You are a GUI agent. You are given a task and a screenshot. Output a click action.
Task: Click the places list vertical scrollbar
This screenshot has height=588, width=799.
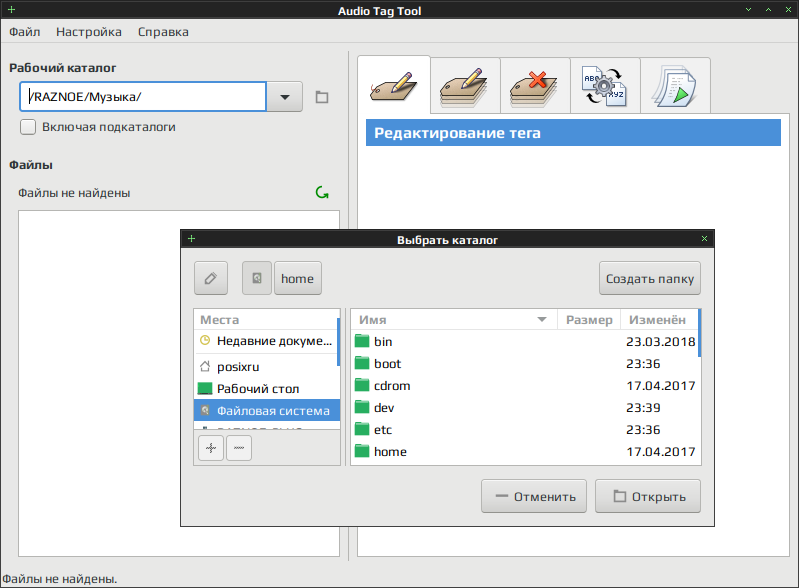click(x=338, y=341)
